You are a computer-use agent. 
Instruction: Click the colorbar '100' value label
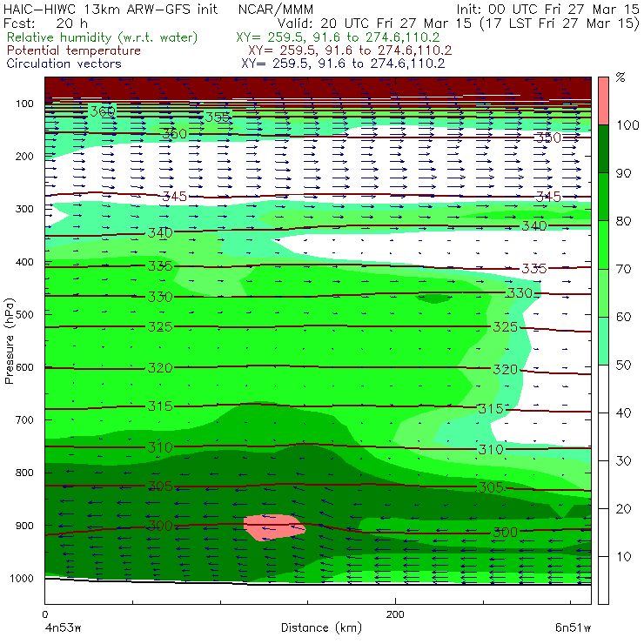627,125
